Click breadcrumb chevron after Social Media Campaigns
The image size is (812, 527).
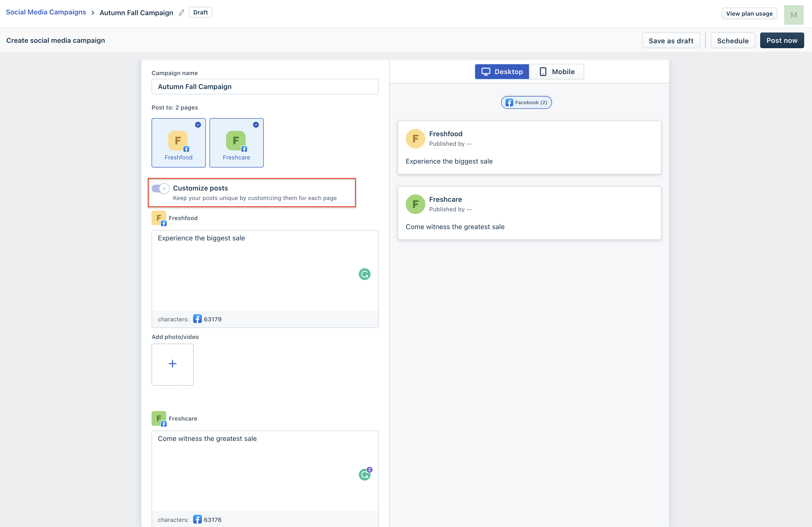pos(93,13)
